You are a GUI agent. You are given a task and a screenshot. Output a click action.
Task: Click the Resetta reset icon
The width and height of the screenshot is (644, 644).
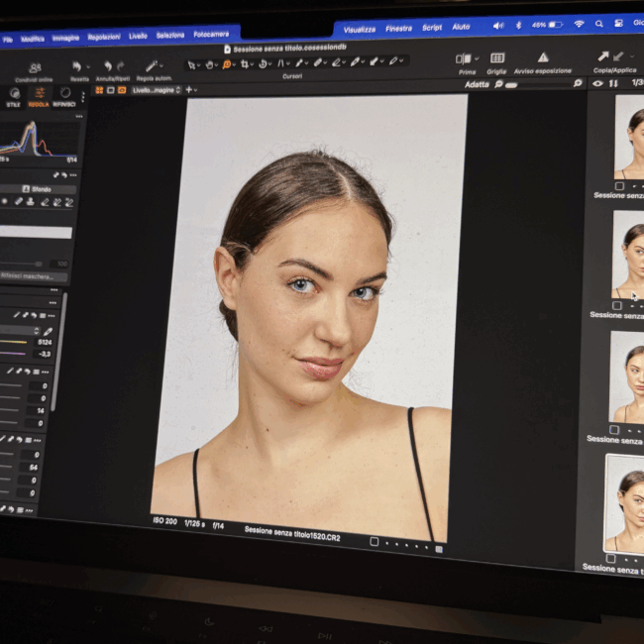[77, 66]
